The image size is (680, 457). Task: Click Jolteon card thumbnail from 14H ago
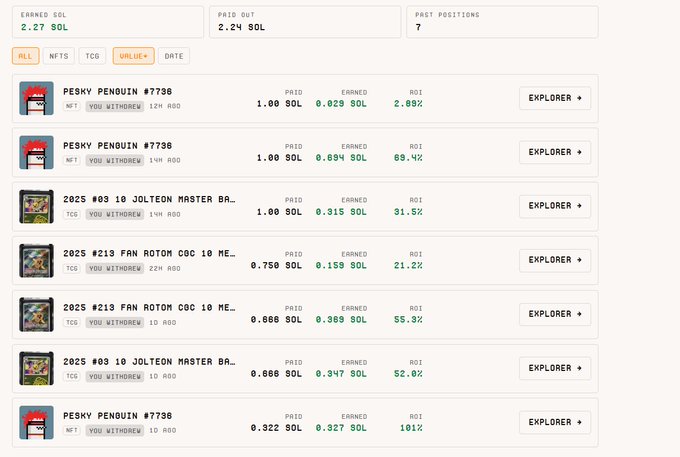[36, 206]
